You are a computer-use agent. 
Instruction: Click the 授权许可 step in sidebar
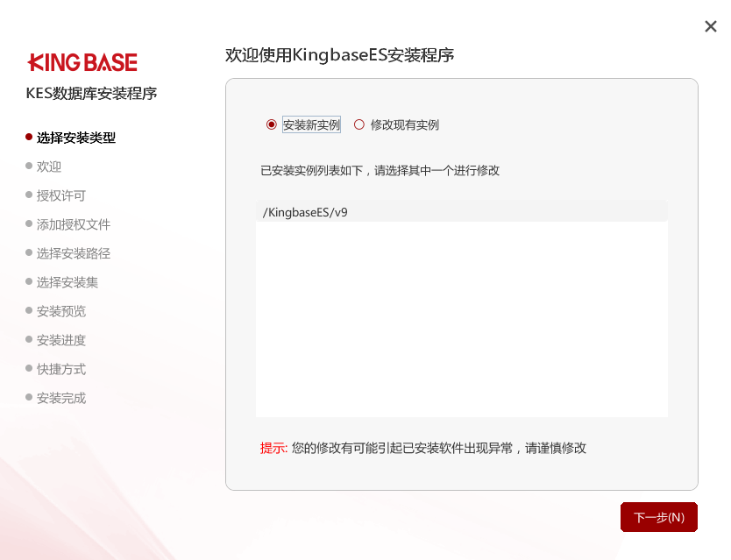click(x=61, y=195)
